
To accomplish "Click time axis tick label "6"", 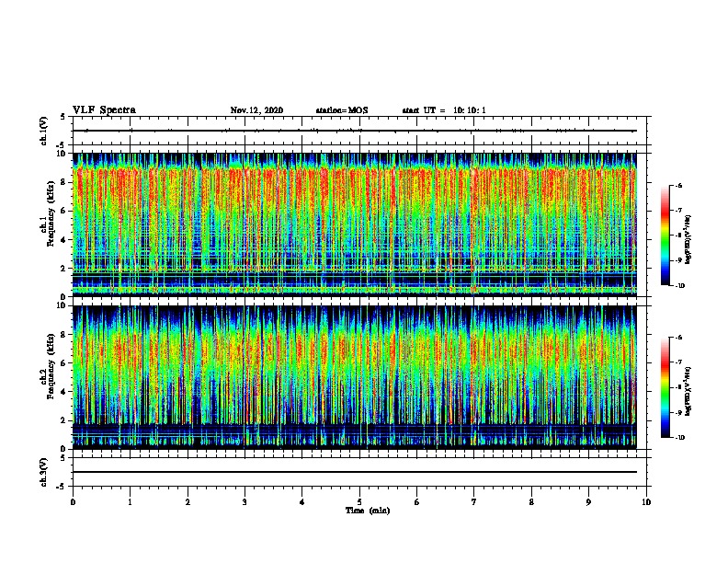I will coord(417,502).
